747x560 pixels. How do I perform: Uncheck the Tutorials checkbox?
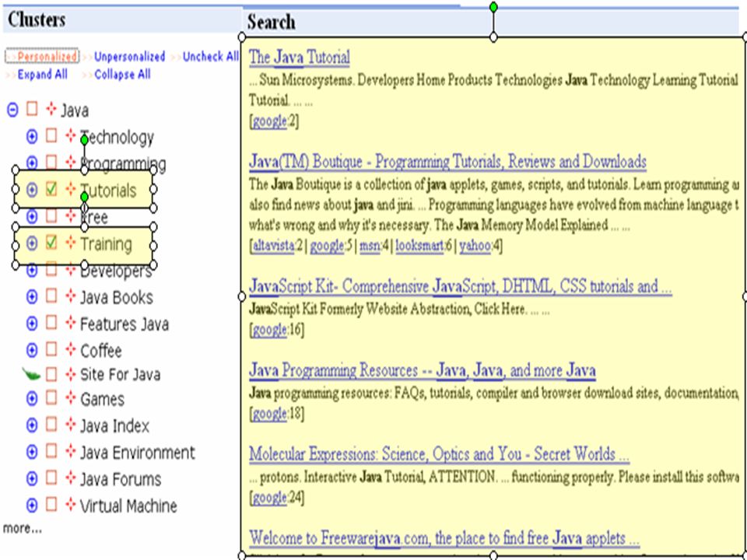pyautogui.click(x=51, y=189)
